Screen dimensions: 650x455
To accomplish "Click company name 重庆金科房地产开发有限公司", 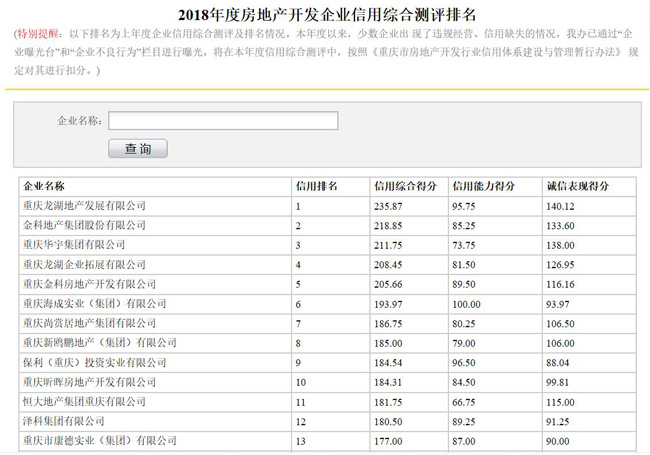I will click(x=90, y=284).
